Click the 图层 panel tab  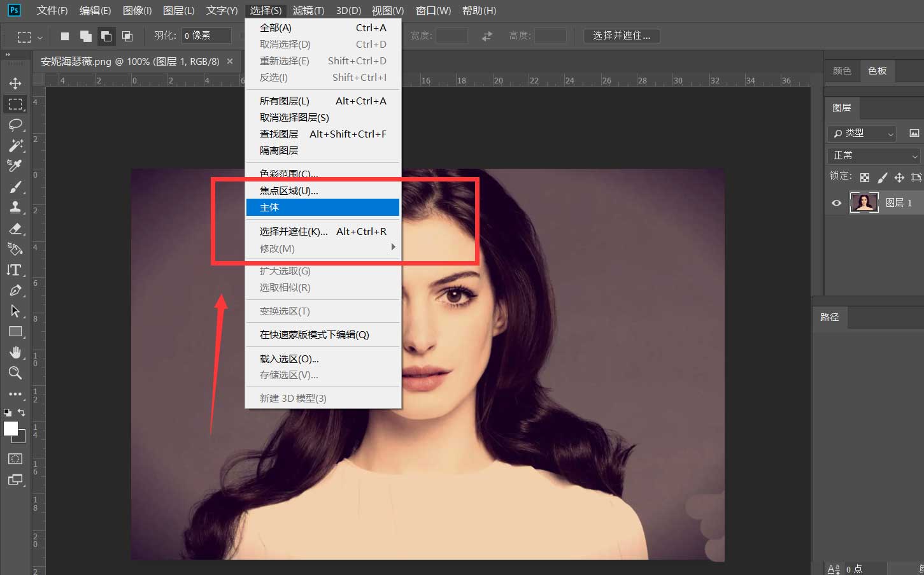842,108
